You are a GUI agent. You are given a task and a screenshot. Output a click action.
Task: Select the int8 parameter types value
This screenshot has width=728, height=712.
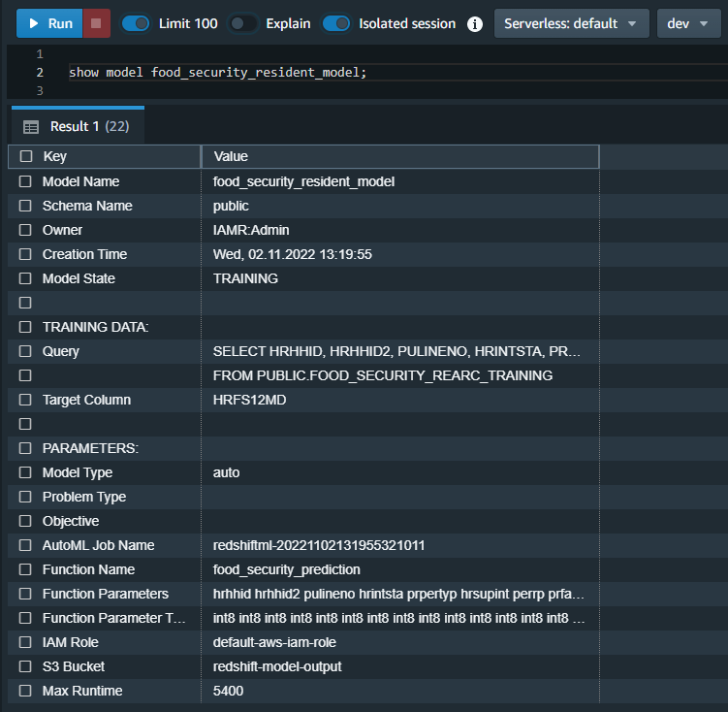click(x=398, y=618)
